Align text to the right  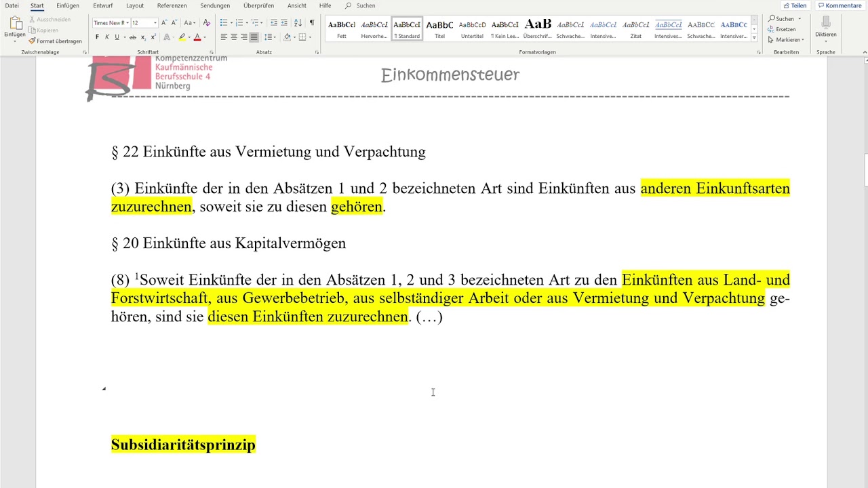tap(244, 37)
